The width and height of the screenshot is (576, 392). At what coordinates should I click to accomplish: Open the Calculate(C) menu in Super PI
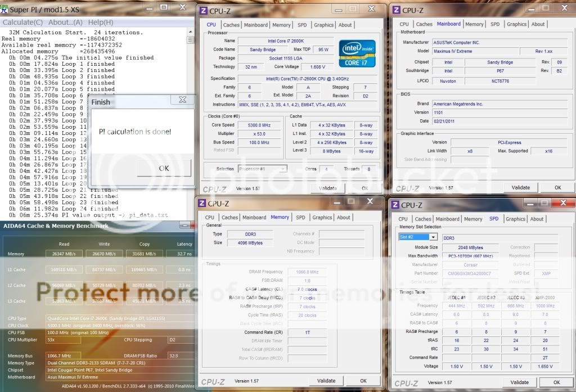[x=22, y=22]
